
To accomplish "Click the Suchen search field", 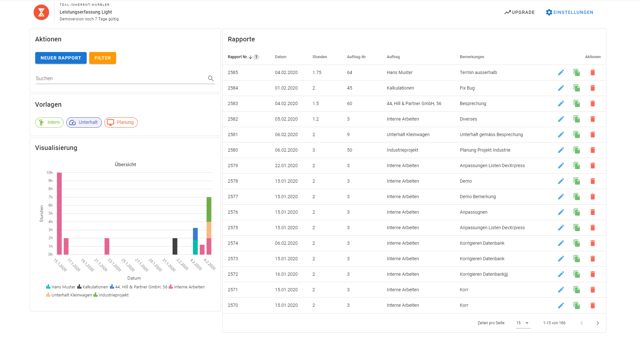I will pyautogui.click(x=120, y=78).
